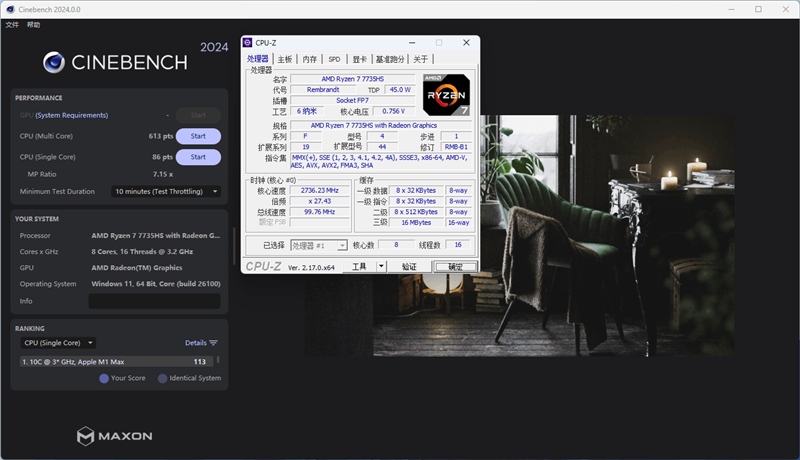
Task: Click the Cinebench window title icon
Action: 8,9
